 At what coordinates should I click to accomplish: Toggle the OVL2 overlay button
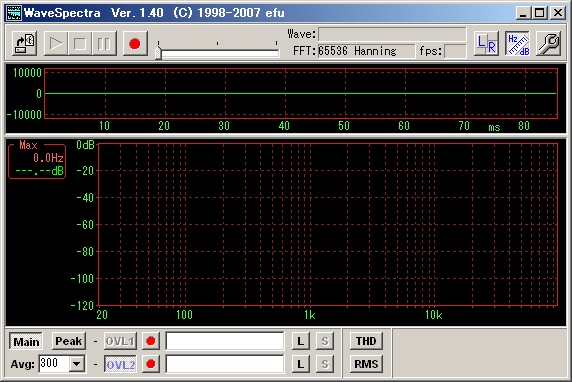120,364
